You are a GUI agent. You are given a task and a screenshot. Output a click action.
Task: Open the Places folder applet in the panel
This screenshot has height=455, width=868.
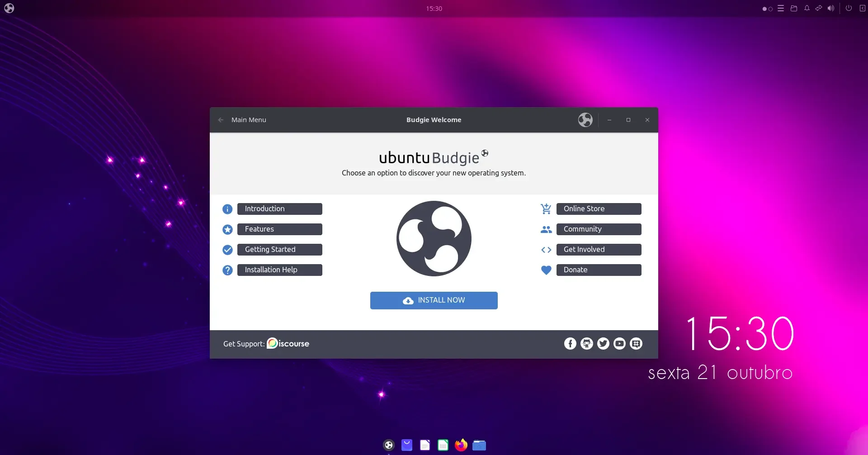pyautogui.click(x=794, y=9)
